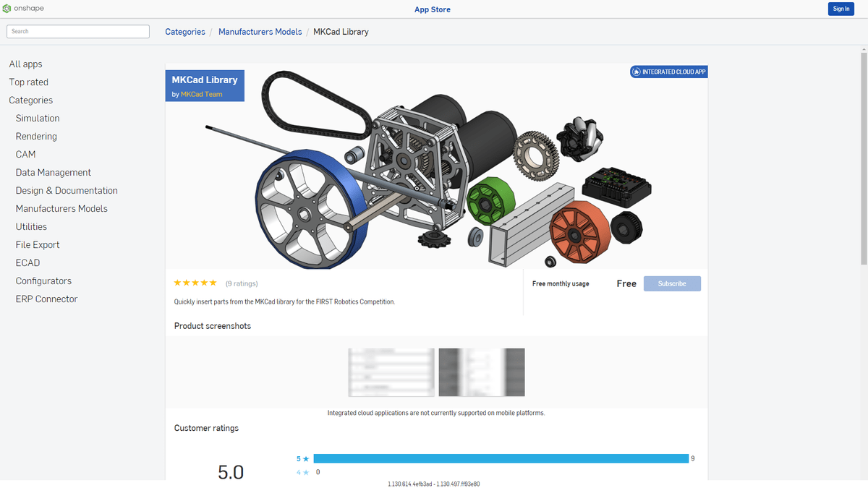Open the ECAD category
The height and width of the screenshot is (488, 868).
(x=27, y=263)
